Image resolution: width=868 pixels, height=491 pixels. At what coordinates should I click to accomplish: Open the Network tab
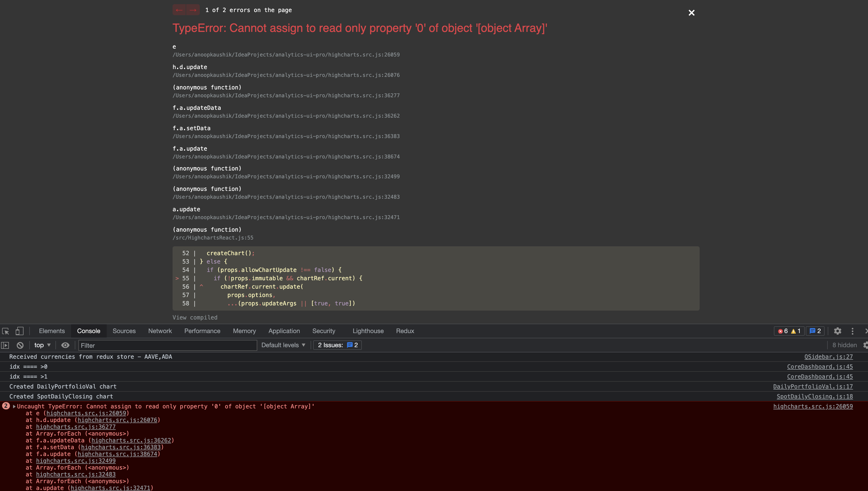160,331
